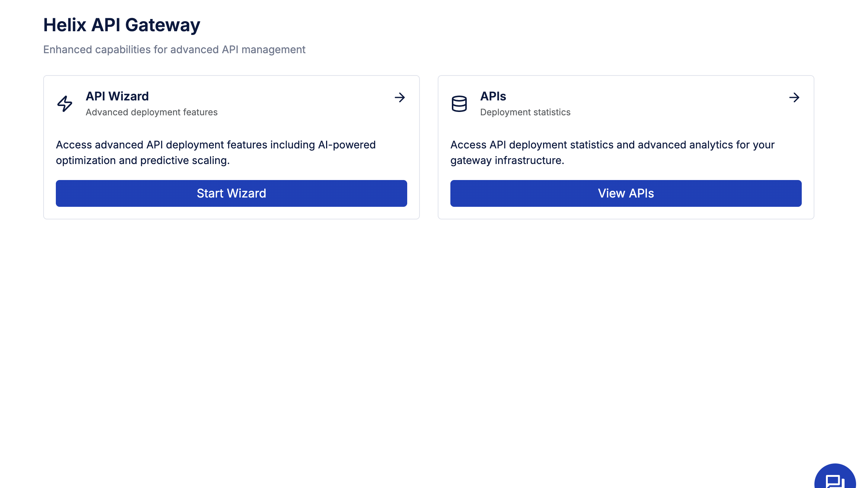Open the floating chat bubble widget
The width and height of the screenshot is (868, 488).
(835, 479)
